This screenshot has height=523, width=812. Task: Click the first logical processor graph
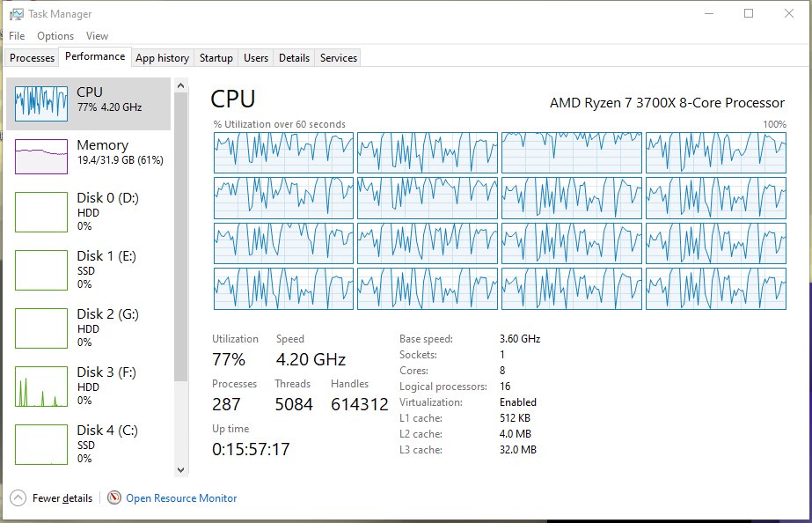(283, 152)
